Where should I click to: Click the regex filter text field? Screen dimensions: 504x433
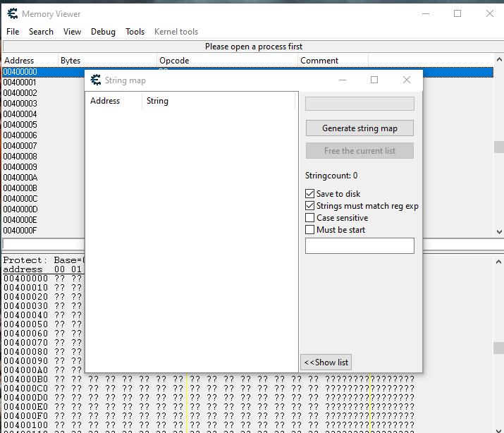coord(359,245)
